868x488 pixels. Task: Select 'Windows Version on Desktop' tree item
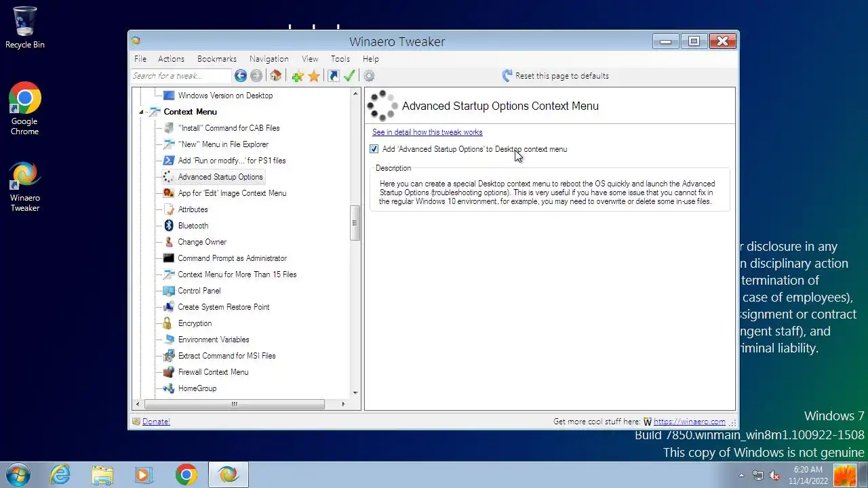click(225, 96)
